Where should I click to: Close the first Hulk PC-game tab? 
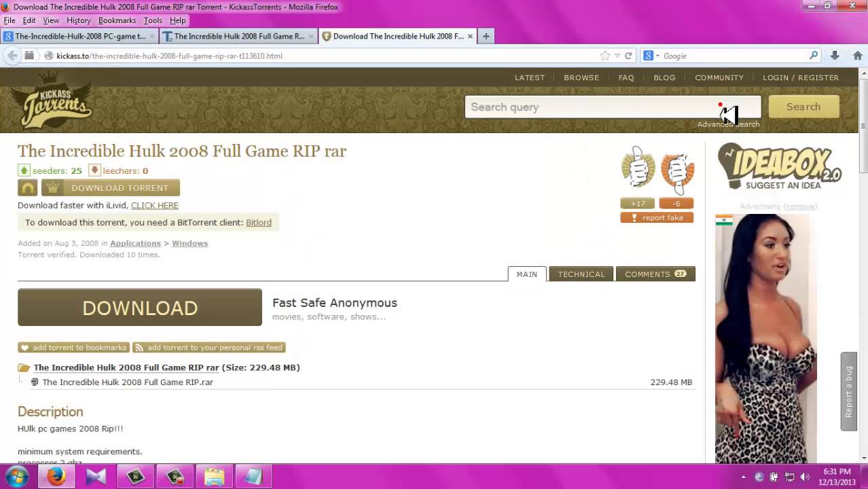click(x=153, y=36)
